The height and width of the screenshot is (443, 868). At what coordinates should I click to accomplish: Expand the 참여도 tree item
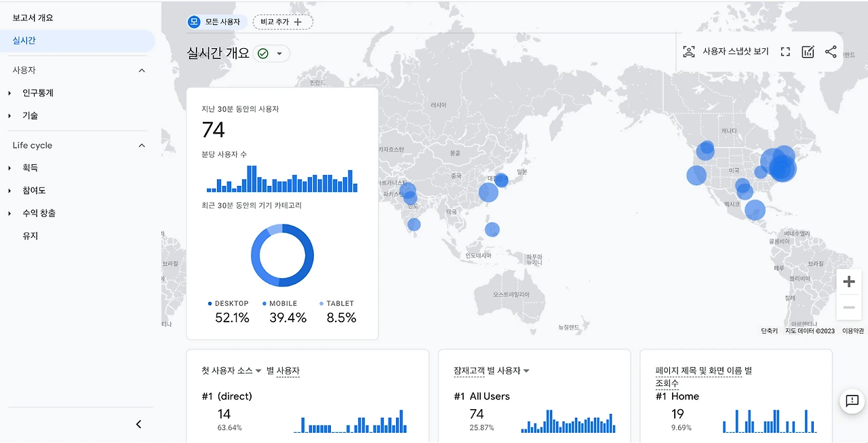(x=9, y=191)
